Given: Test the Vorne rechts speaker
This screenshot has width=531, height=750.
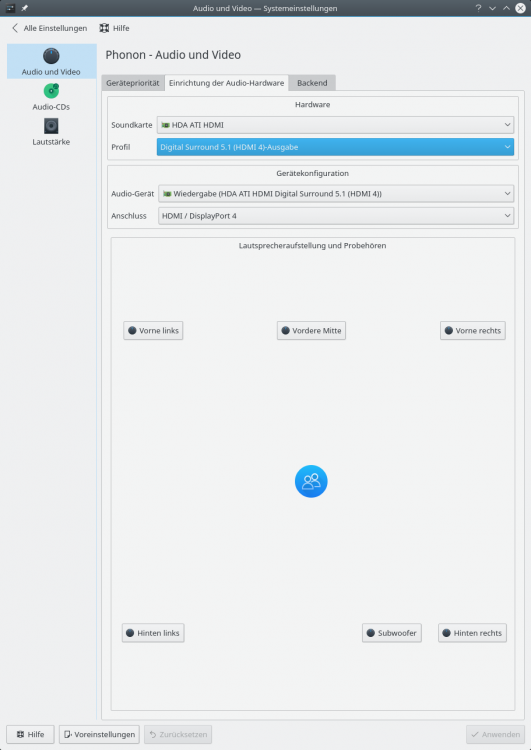Looking at the screenshot, I should 473,331.
